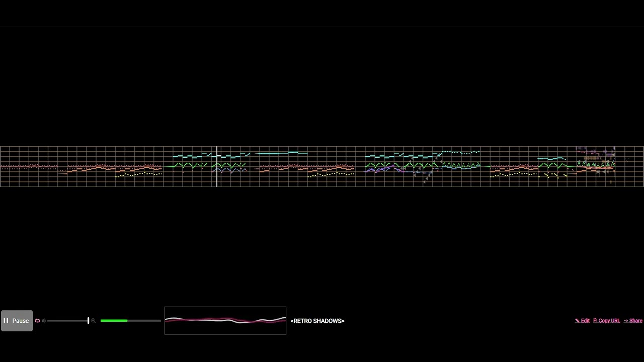
Task: Pause the song playback
Action: coord(17,321)
